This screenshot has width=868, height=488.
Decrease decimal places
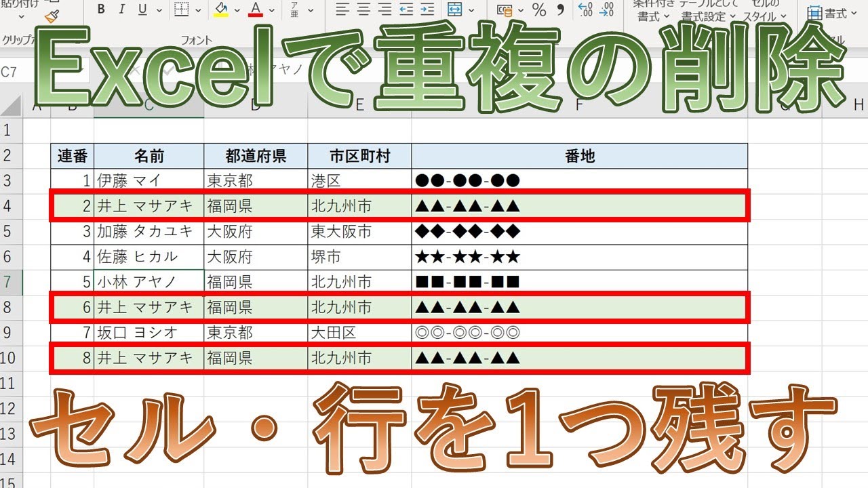(605, 9)
